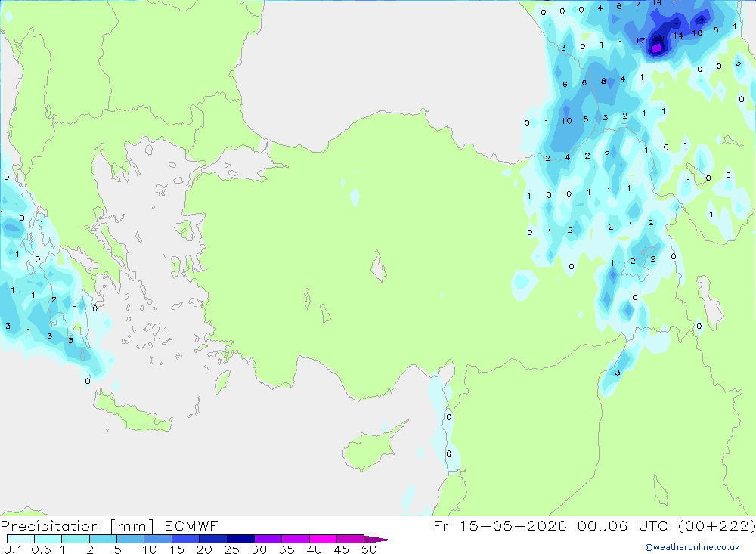Click the legend label '0.5'
Viewport: 756px width, 554px height.
(42, 549)
